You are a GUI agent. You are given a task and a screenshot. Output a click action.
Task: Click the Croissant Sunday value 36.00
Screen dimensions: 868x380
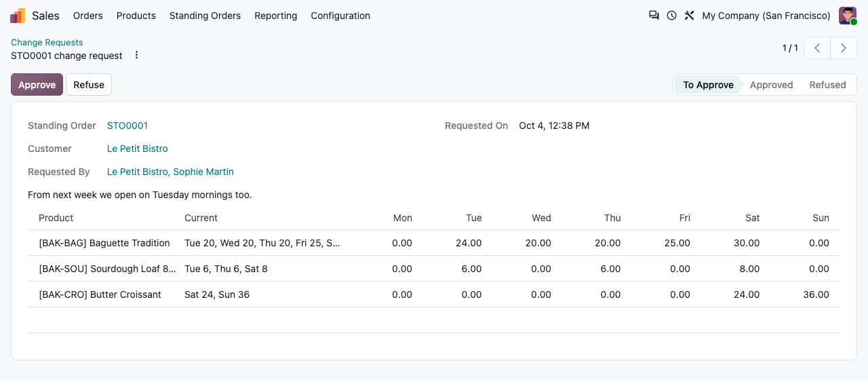816,294
